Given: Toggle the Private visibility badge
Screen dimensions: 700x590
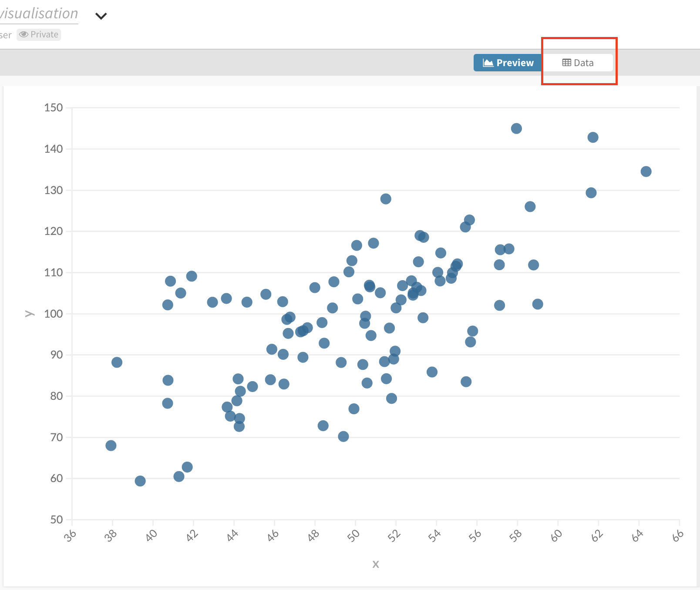Looking at the screenshot, I should click(x=39, y=34).
